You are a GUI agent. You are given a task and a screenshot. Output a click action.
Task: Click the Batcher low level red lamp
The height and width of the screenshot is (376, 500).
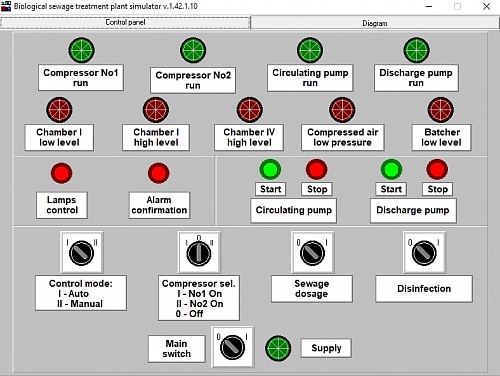point(441,110)
